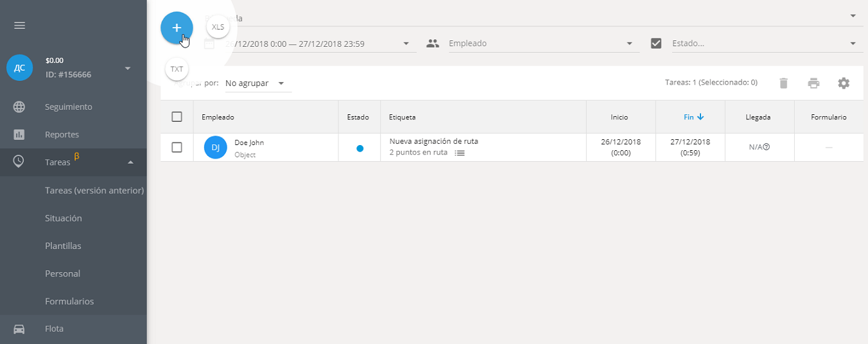The image size is (868, 344).
Task: Expand the account ID #156666 dropdown
Action: coord(127,68)
